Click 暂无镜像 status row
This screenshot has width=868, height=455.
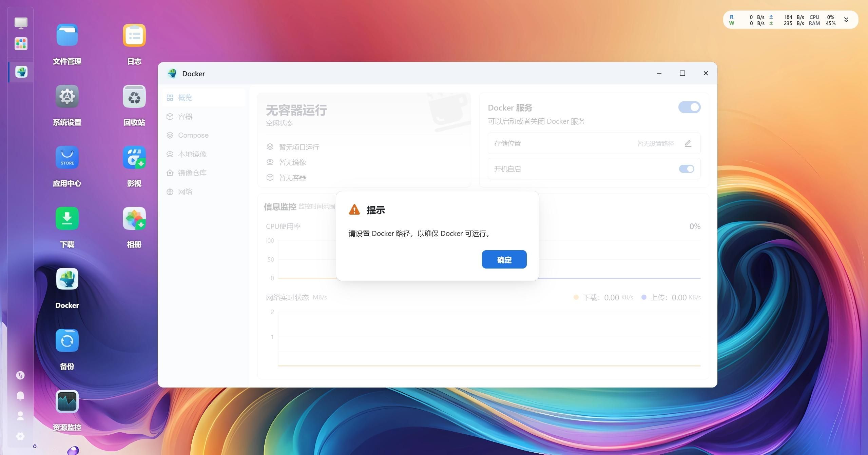pyautogui.click(x=286, y=162)
